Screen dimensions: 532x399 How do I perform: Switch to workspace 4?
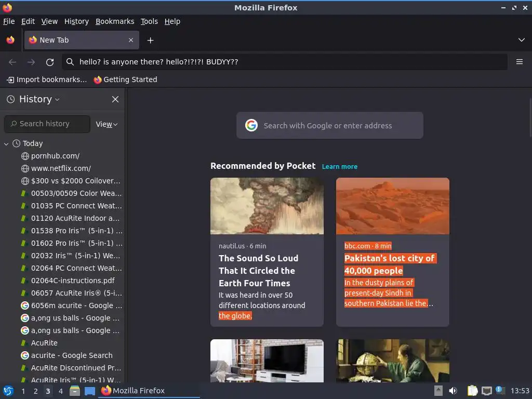[x=61, y=391]
